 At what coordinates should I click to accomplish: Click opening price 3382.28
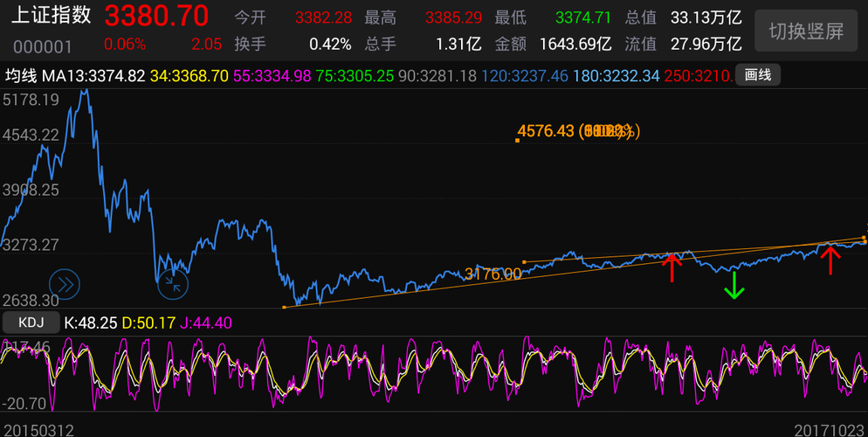[323, 17]
